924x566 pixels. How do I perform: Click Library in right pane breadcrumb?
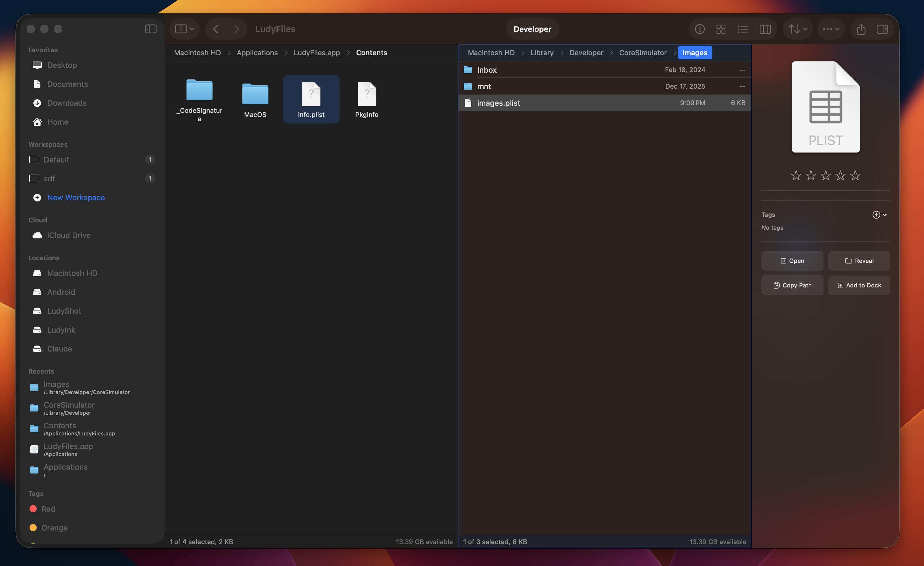(542, 53)
